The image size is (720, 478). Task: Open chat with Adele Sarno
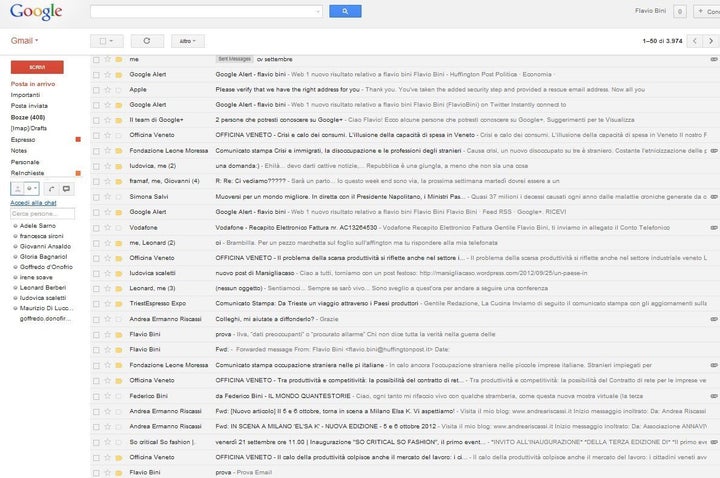pos(38,226)
